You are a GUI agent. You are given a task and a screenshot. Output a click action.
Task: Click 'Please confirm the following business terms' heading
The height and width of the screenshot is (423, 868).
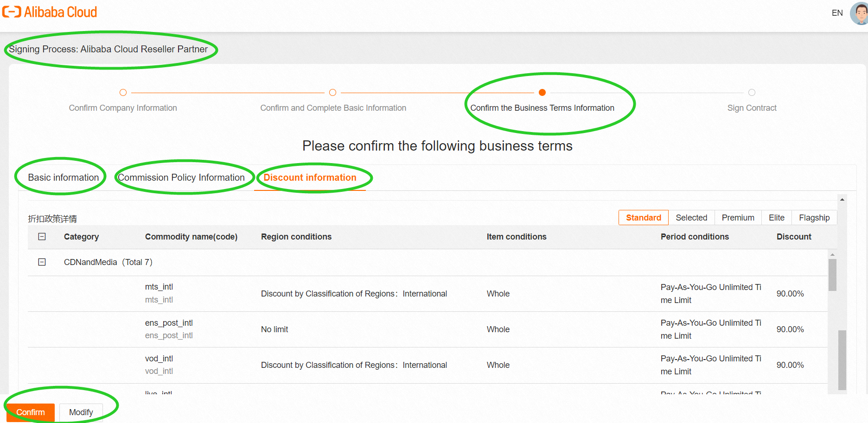pyautogui.click(x=437, y=146)
